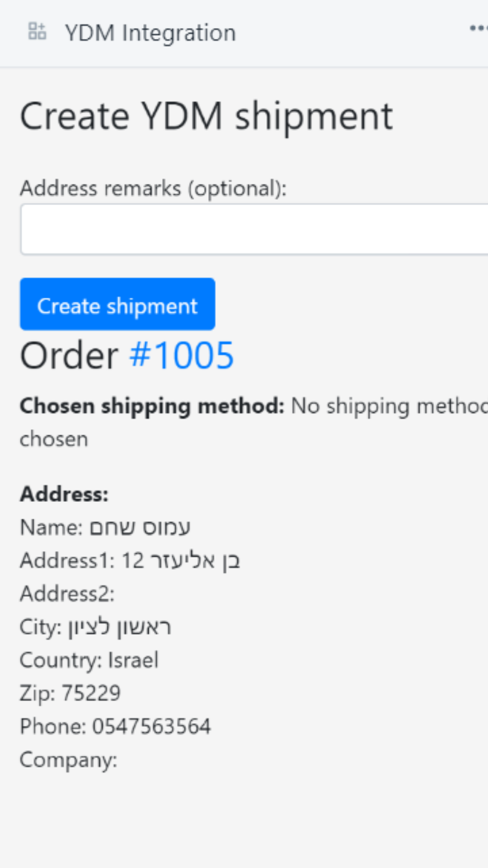Click the Chosen shipping method text
The height and width of the screenshot is (868, 488).
[x=152, y=406]
